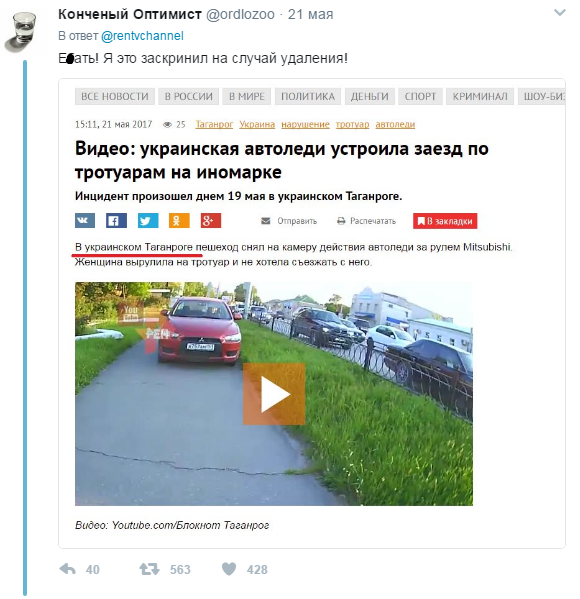Click the retweet icon
The height and width of the screenshot is (599, 580).
149,569
